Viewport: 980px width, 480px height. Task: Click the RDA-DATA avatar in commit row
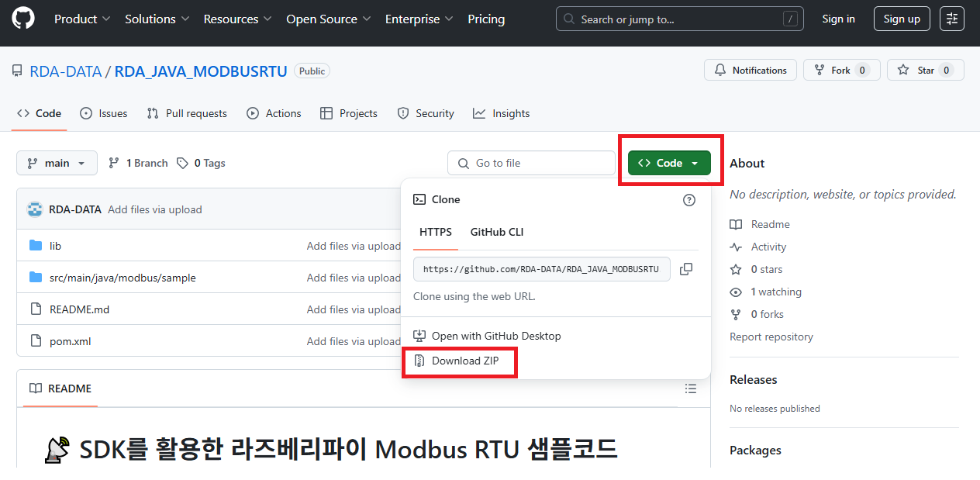click(35, 209)
